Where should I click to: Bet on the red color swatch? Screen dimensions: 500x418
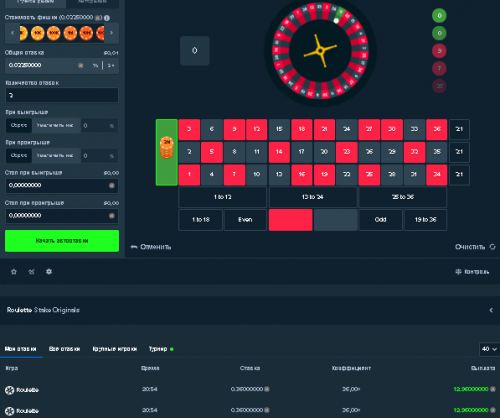pyautogui.click(x=290, y=220)
